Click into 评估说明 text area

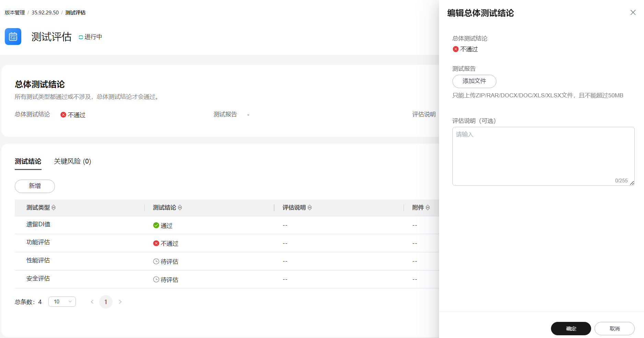(x=543, y=156)
